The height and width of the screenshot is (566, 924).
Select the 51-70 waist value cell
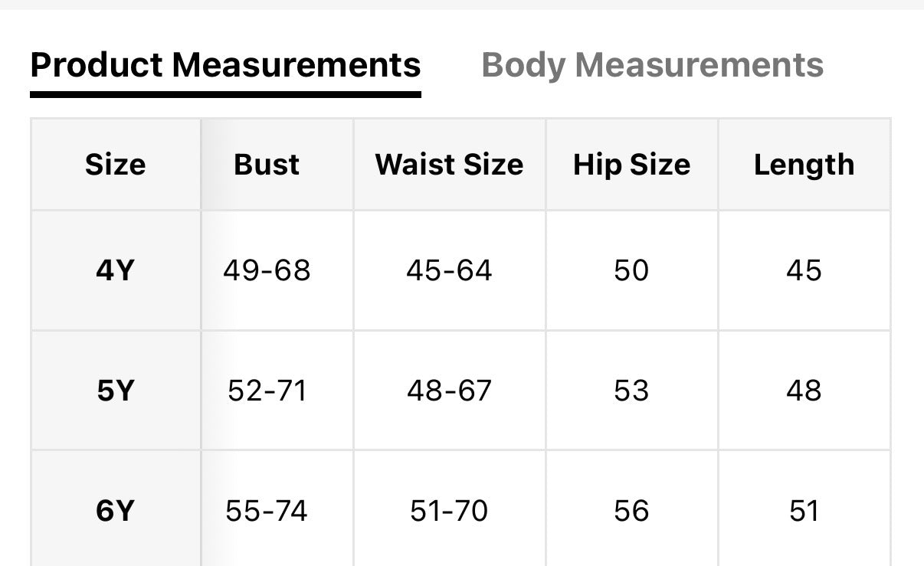point(449,511)
